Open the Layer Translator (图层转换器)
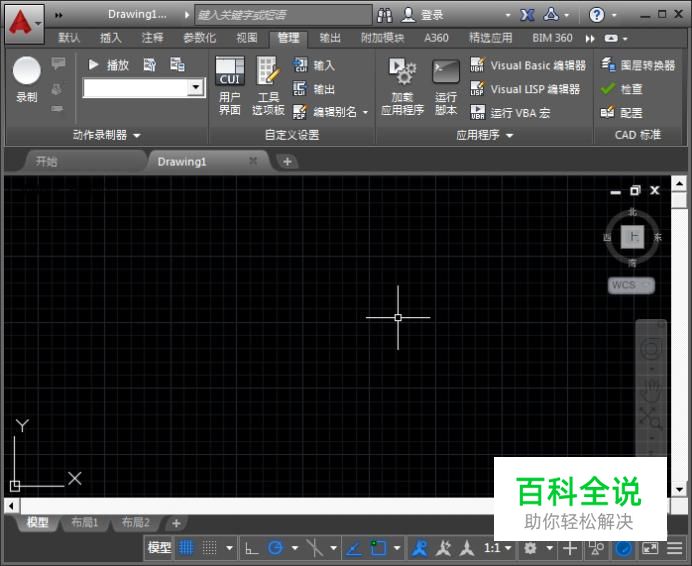The height and width of the screenshot is (566, 692). pyautogui.click(x=637, y=65)
